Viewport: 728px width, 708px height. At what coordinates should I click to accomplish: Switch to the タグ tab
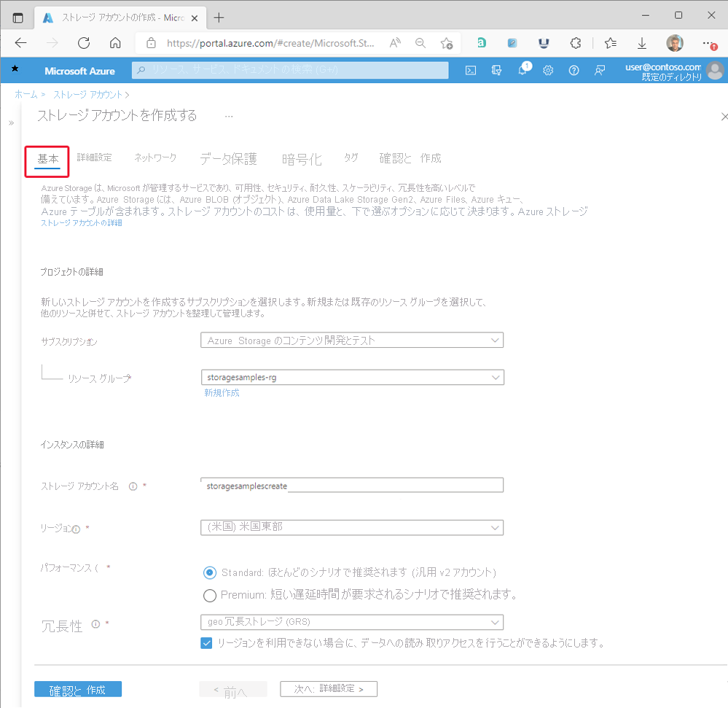(351, 157)
